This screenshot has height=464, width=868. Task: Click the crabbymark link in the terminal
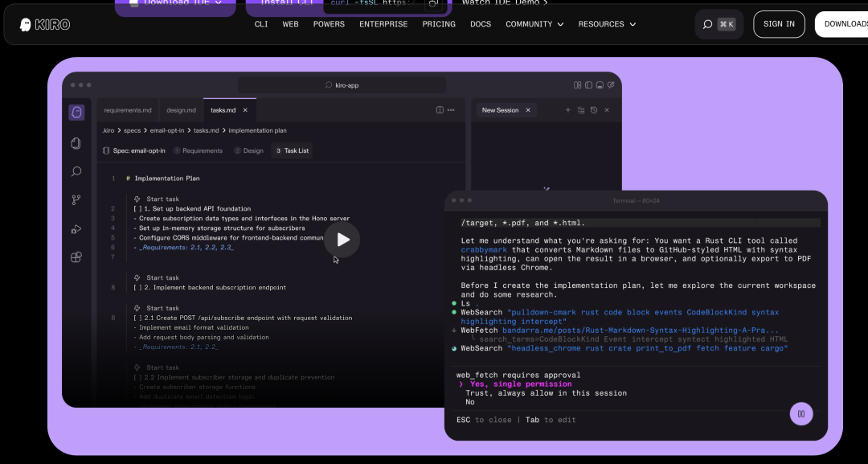[484, 250]
